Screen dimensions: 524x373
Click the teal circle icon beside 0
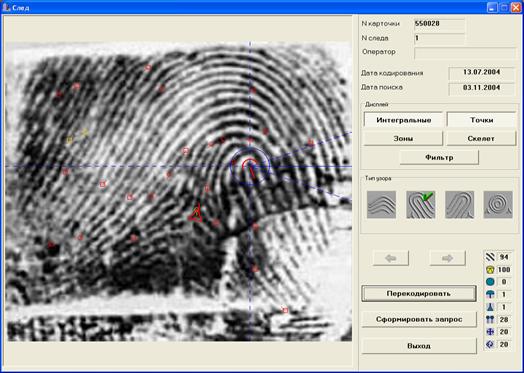pos(490,282)
